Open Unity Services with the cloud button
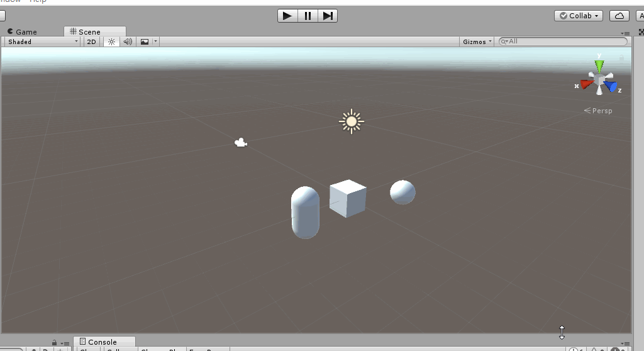 619,16
